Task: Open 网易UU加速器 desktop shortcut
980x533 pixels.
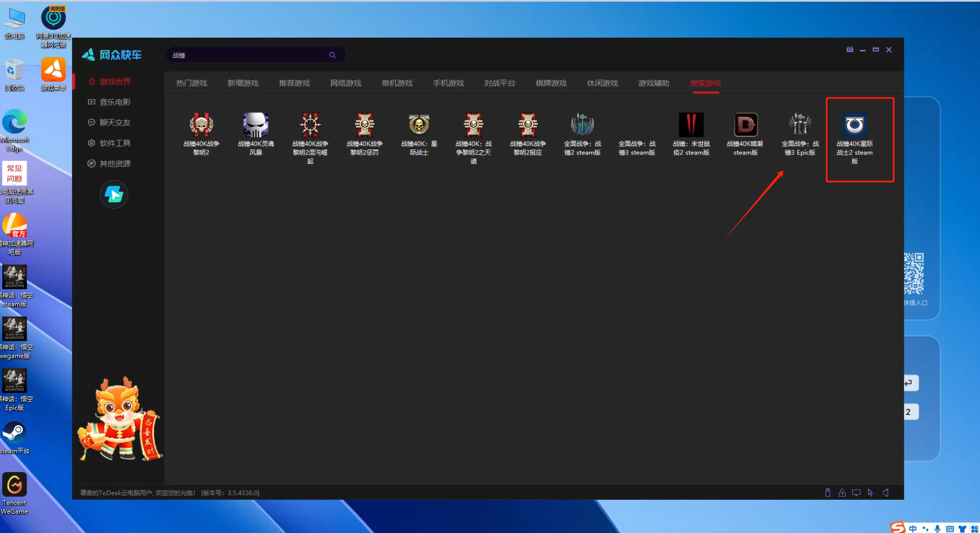Action: pyautogui.click(x=54, y=26)
